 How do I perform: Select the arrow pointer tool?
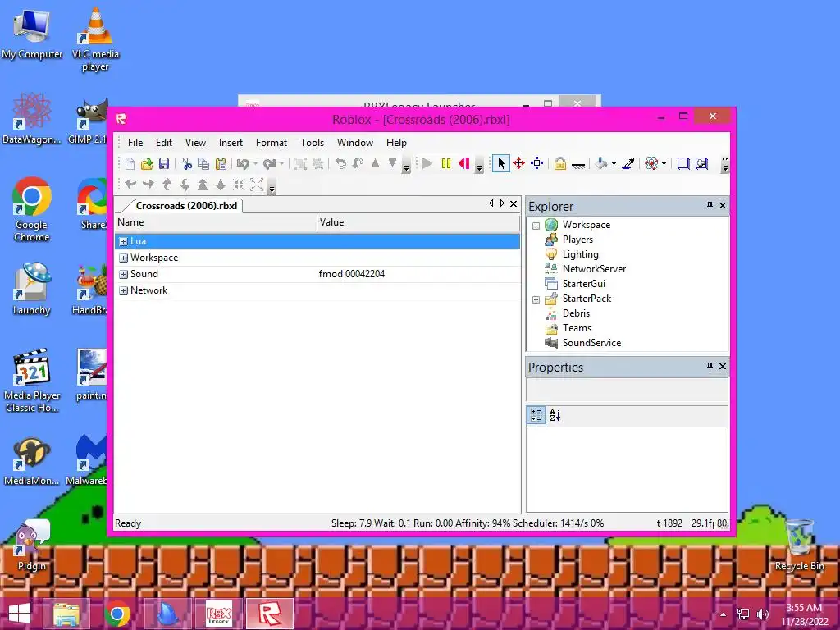(x=501, y=163)
